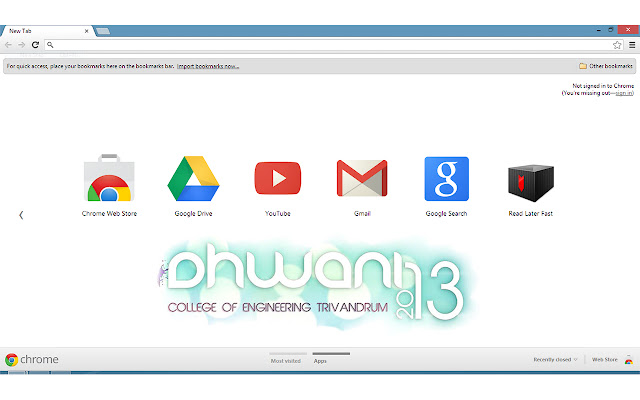
Task: Open the Chrome hamburger menu
Action: [632, 45]
